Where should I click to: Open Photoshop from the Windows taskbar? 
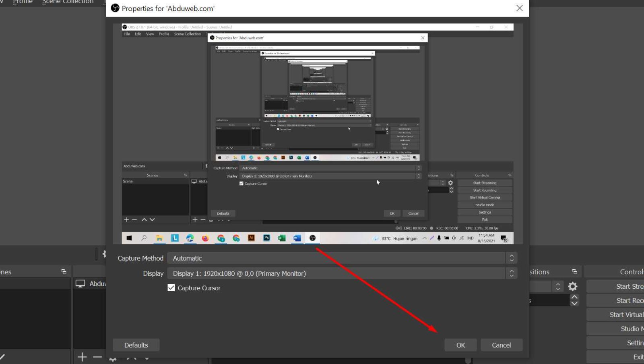click(266, 238)
